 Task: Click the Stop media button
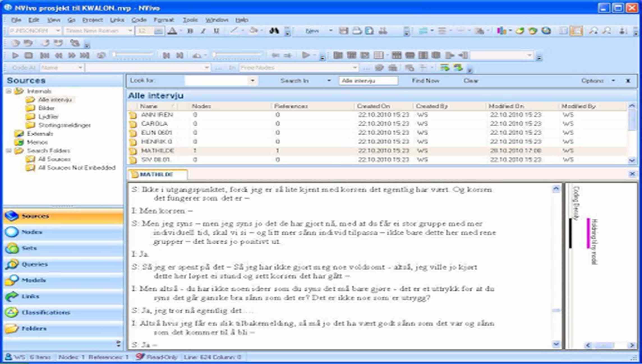(x=29, y=55)
